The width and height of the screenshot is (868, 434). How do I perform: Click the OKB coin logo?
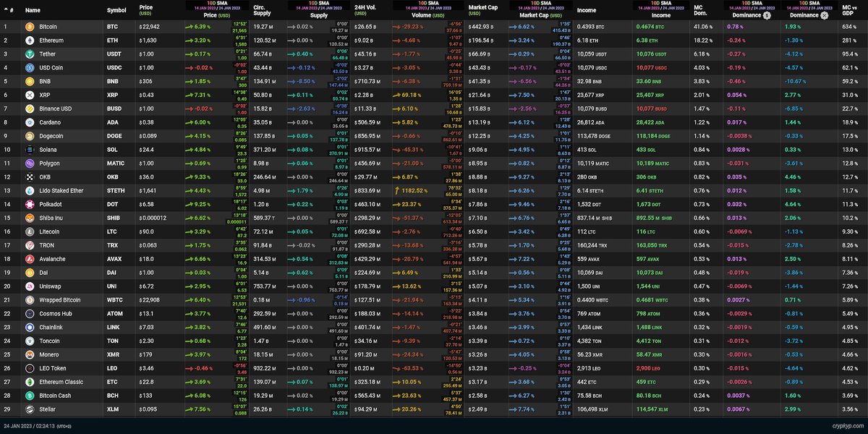[x=30, y=176]
